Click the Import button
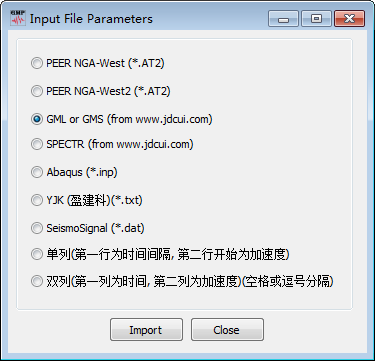This screenshot has width=375, height=361. click(146, 330)
